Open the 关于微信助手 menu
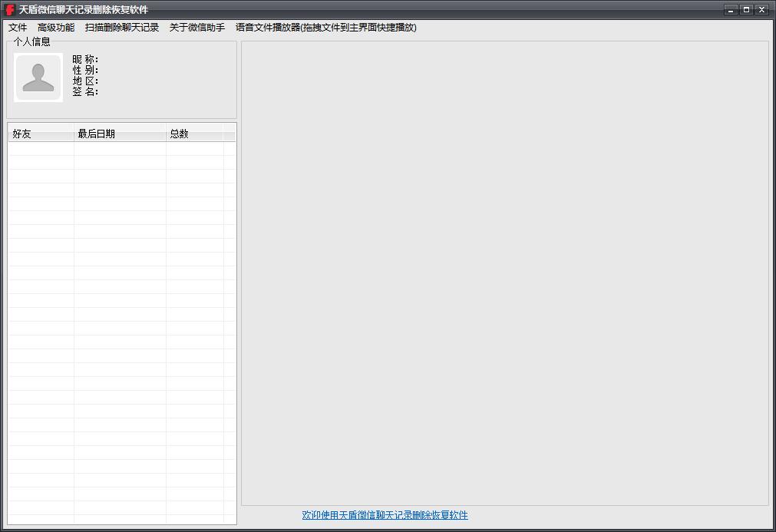Screen dimensions: 776x532 (x=197, y=27)
